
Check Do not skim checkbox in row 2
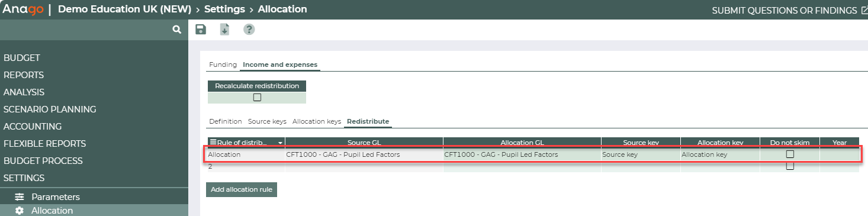[x=789, y=166]
